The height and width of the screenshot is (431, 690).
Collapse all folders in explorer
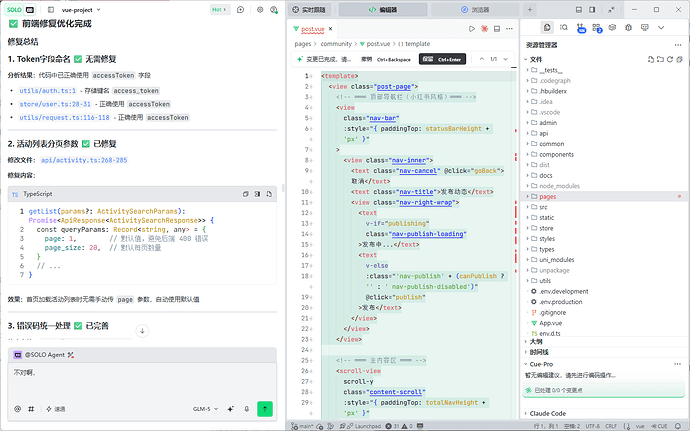coord(679,59)
